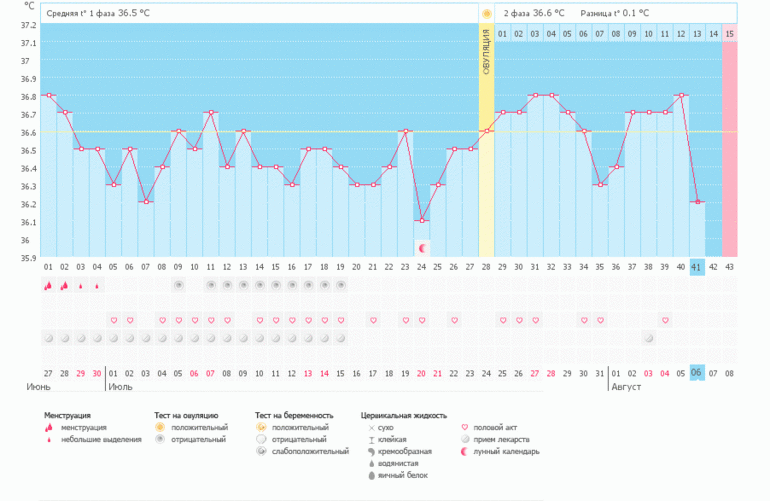Click the negative ovulation test legend icon

point(160,439)
